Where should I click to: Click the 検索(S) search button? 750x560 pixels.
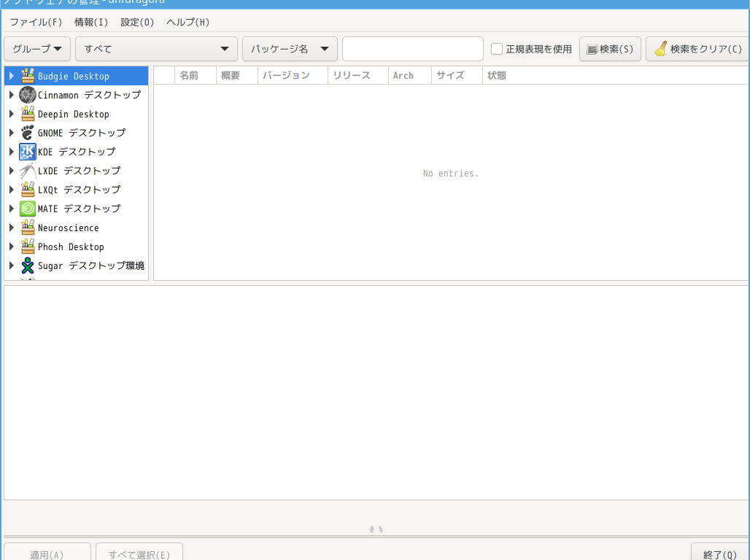click(x=611, y=49)
